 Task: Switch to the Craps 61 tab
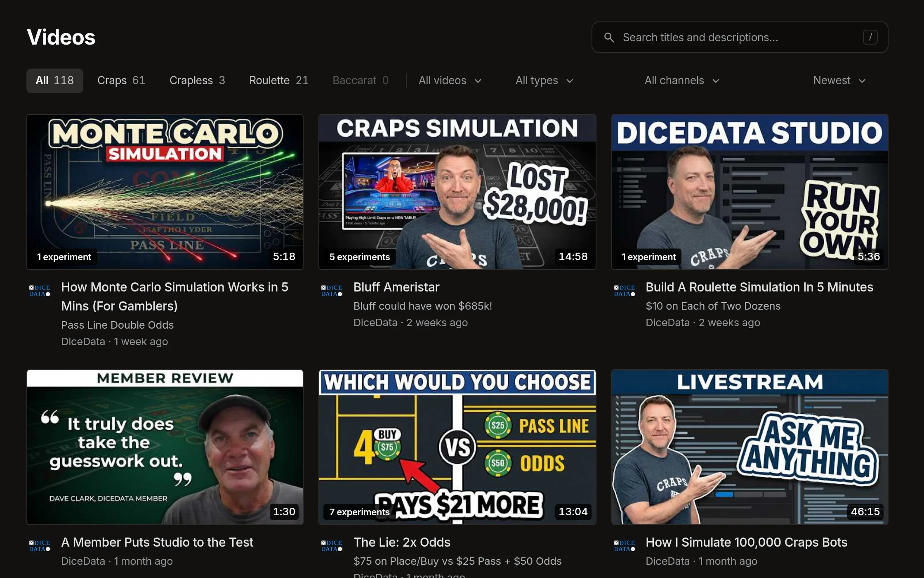pyautogui.click(x=121, y=81)
